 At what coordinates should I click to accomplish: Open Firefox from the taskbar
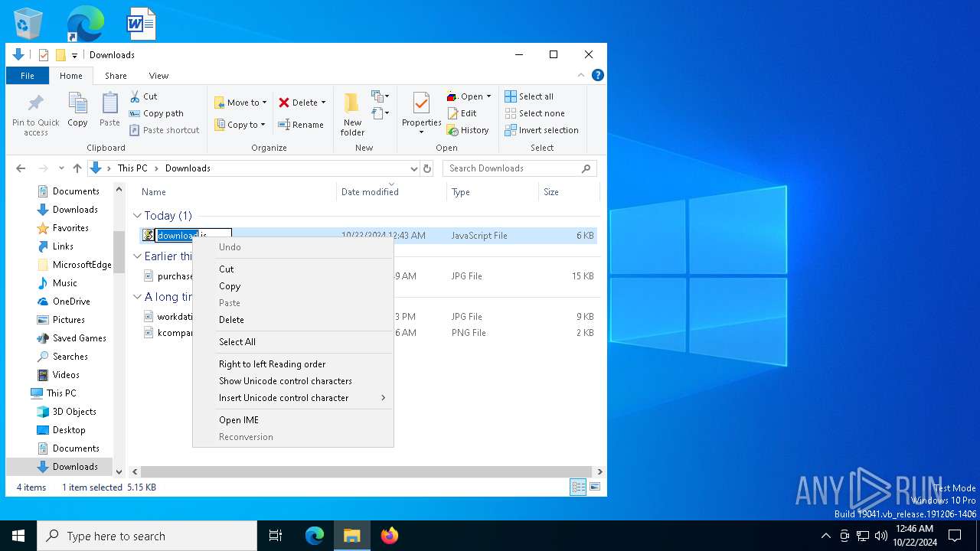tap(390, 536)
